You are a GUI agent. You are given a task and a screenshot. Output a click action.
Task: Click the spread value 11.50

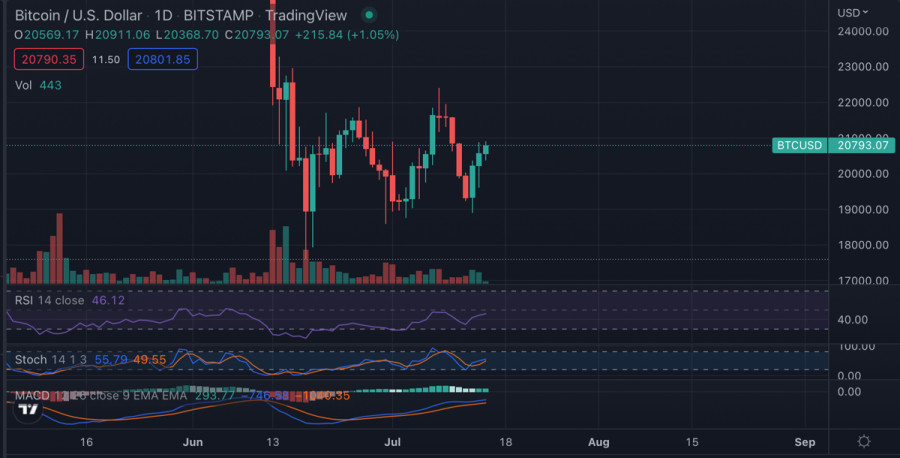pos(106,60)
